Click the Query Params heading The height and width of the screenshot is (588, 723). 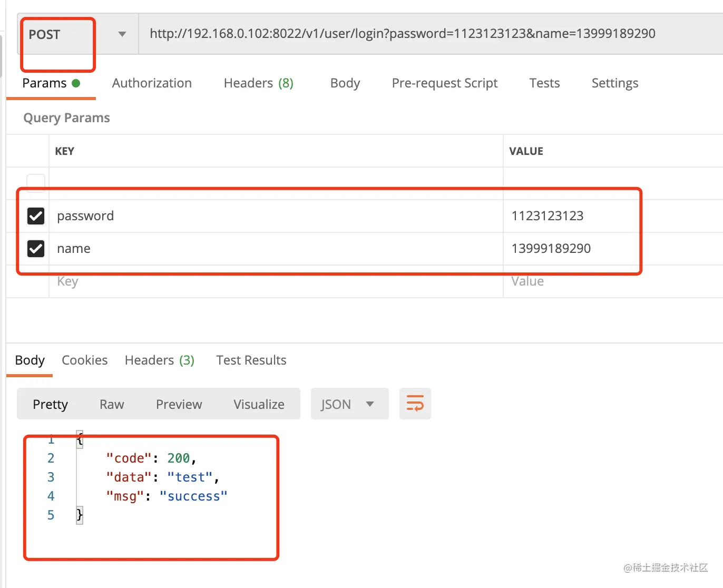pos(66,118)
